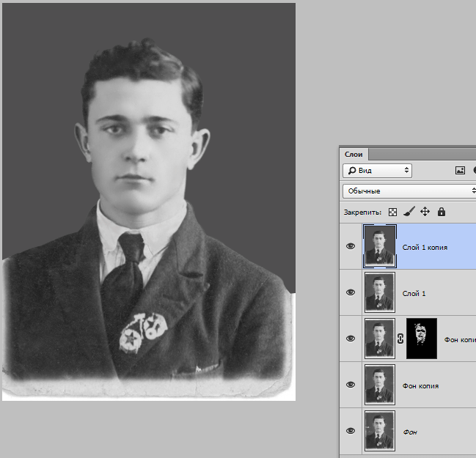Click the 'Слой 1 копия' layer thumbnail

click(380, 246)
